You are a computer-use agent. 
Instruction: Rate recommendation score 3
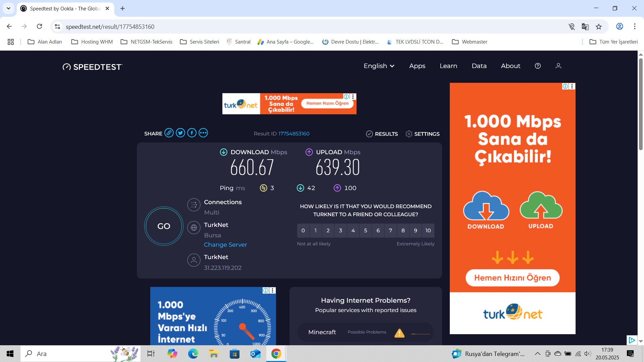pyautogui.click(x=340, y=231)
